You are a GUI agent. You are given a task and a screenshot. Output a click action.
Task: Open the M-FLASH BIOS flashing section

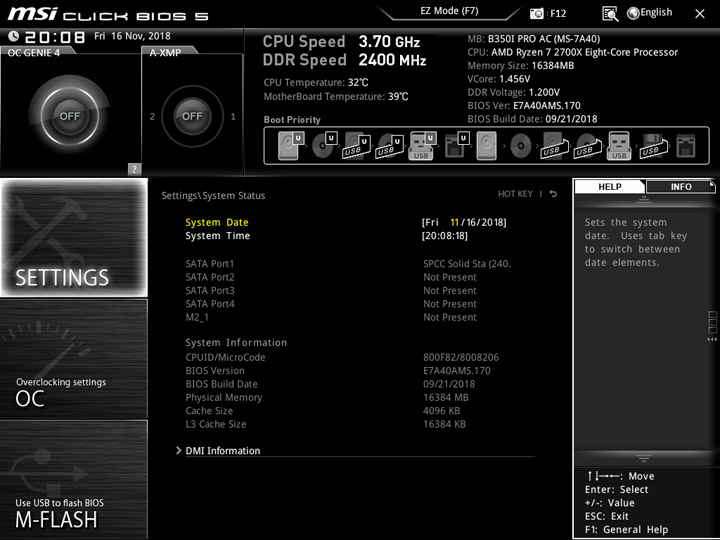tap(74, 479)
